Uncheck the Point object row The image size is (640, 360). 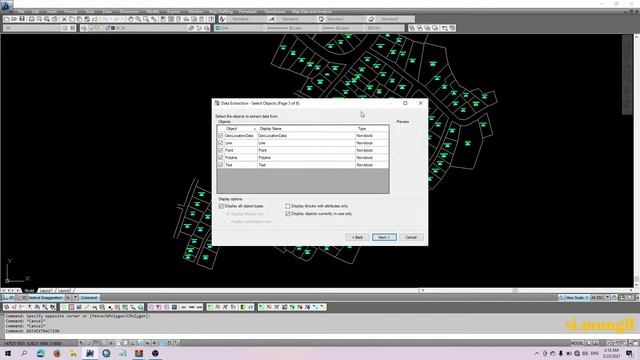(220, 150)
